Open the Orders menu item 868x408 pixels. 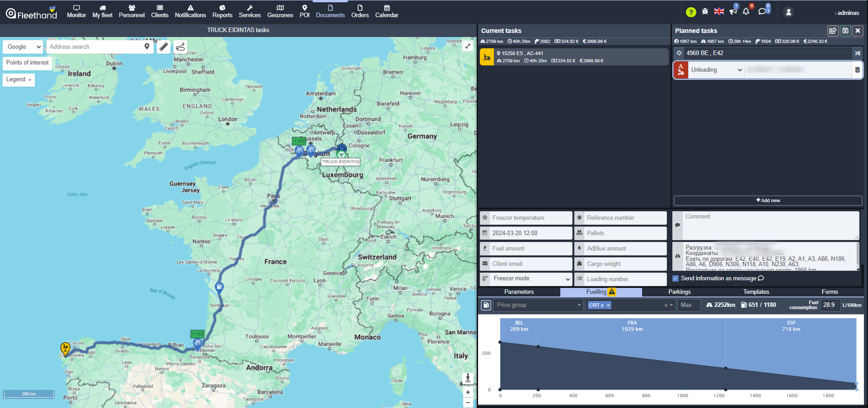tap(360, 11)
